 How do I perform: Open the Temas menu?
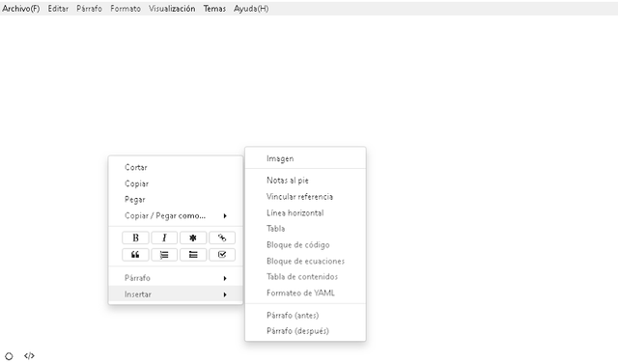coord(214,9)
